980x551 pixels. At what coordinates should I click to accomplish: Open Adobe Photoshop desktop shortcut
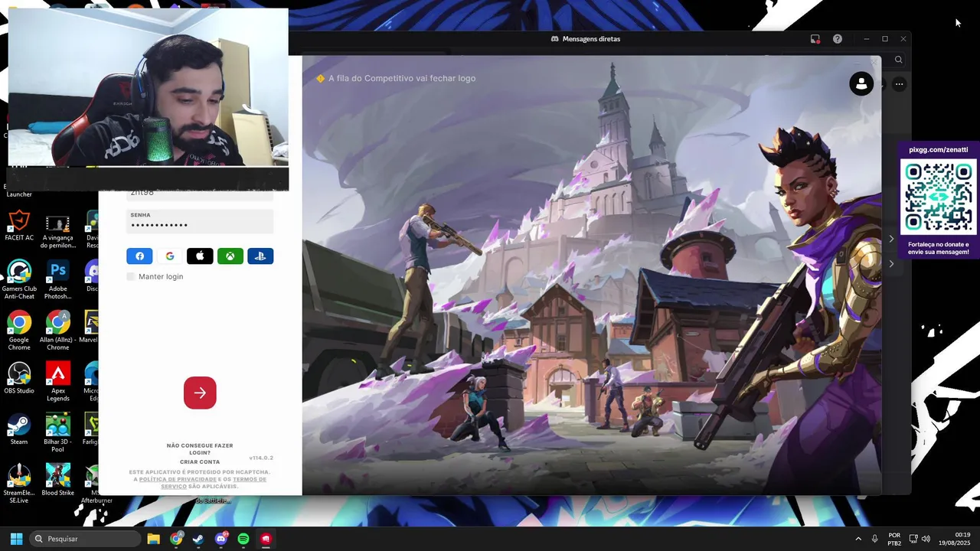57,280
